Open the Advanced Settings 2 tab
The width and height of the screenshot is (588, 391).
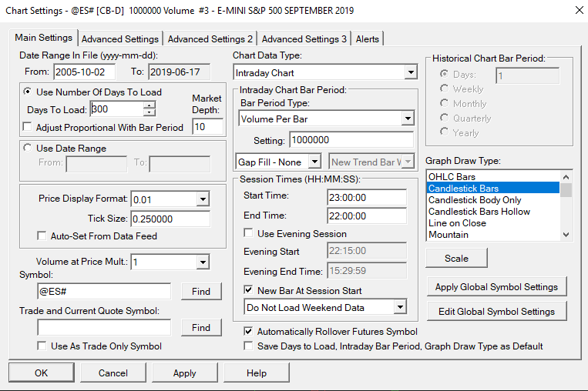tap(210, 39)
